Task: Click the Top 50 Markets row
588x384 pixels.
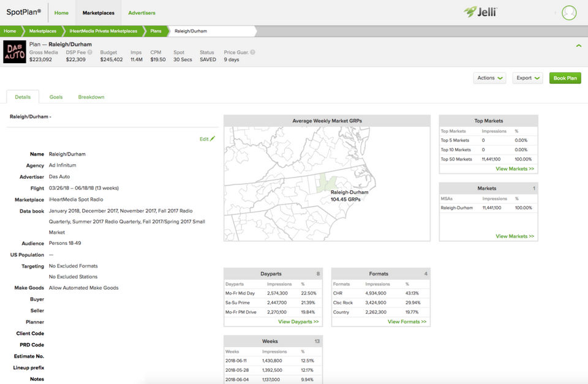Action: click(488, 159)
